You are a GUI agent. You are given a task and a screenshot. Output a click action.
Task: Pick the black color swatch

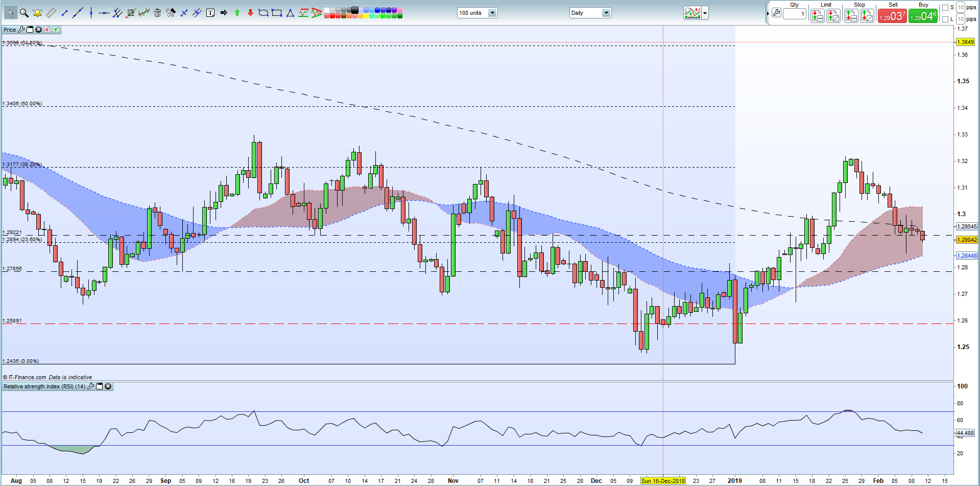[x=354, y=10]
